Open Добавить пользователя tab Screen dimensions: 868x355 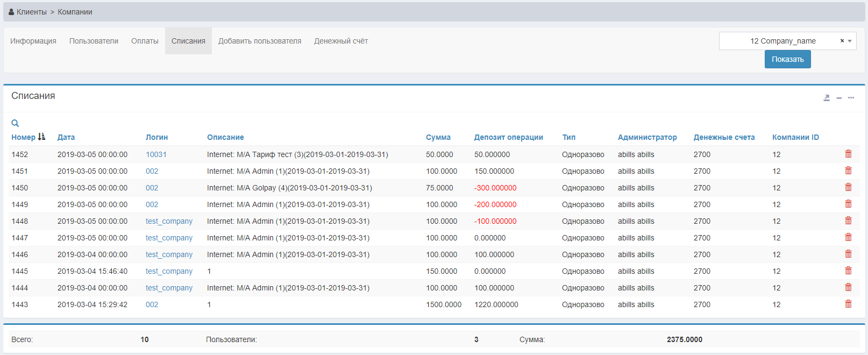pos(260,41)
